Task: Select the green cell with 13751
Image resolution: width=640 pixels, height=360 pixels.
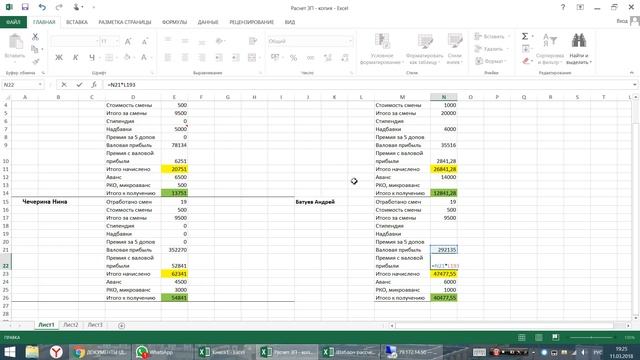Action: point(174,193)
